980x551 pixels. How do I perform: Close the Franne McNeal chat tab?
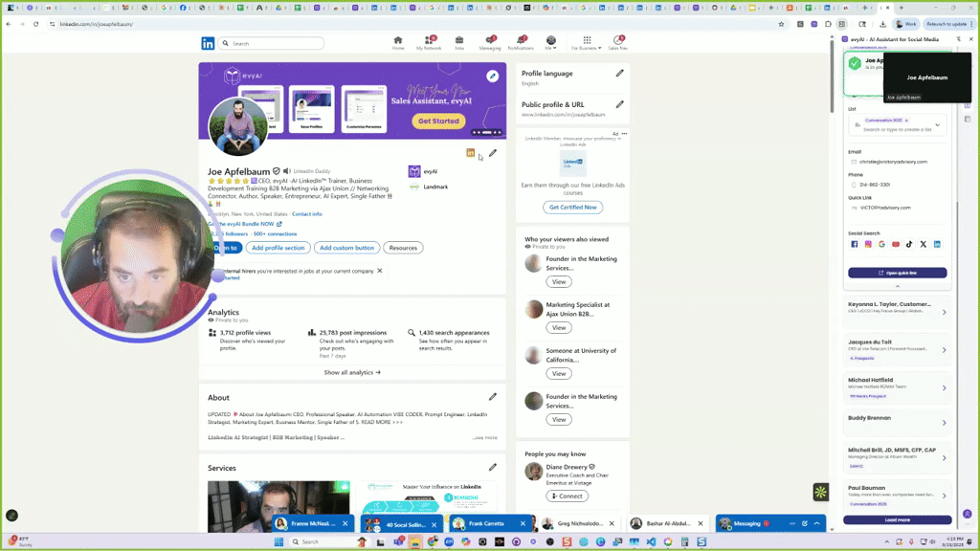(345, 523)
